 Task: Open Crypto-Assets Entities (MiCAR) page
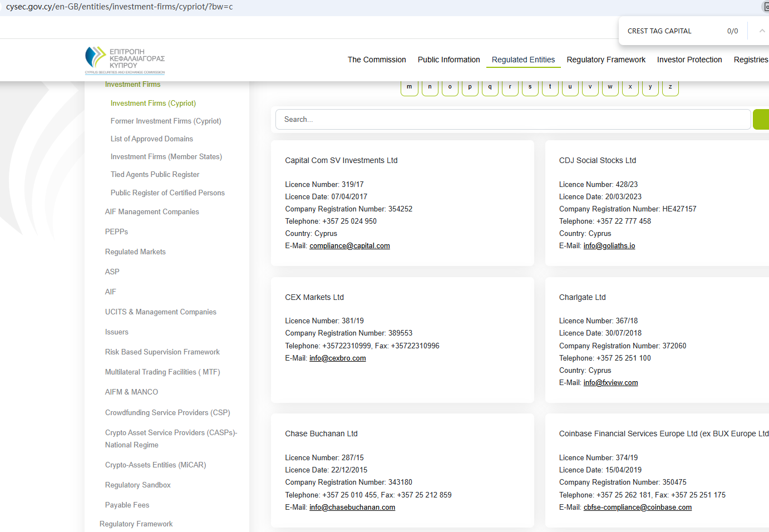155,465
